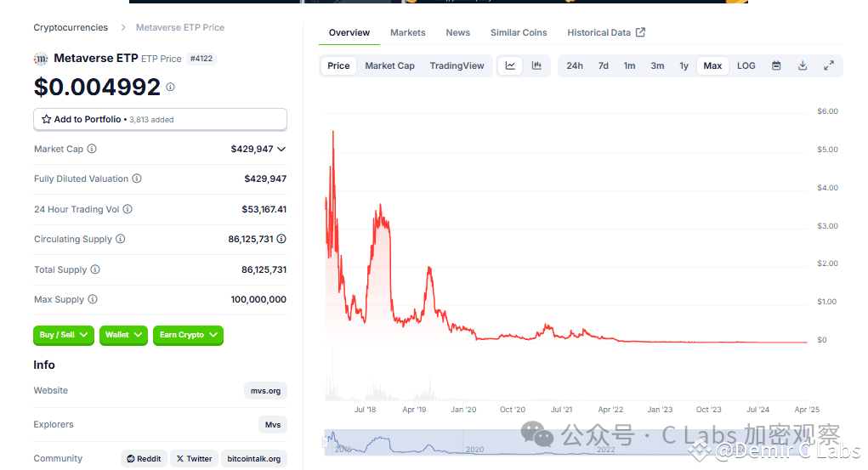Click the Metaverse ETP Price breadcrumb text
Image resolution: width=868 pixels, height=470 pixels.
pos(180,27)
